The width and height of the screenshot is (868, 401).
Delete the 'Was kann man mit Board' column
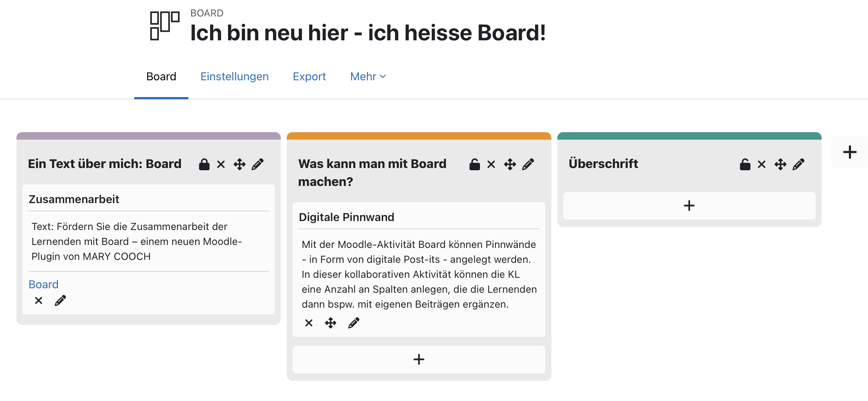[x=491, y=164]
